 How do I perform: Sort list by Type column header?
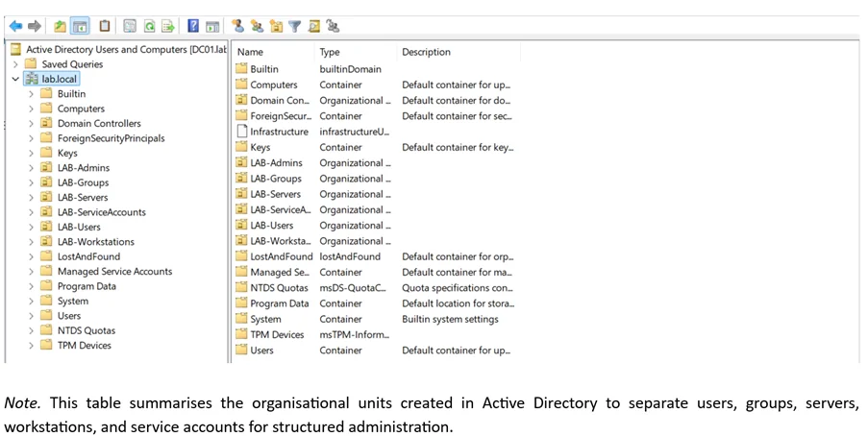tap(356, 52)
